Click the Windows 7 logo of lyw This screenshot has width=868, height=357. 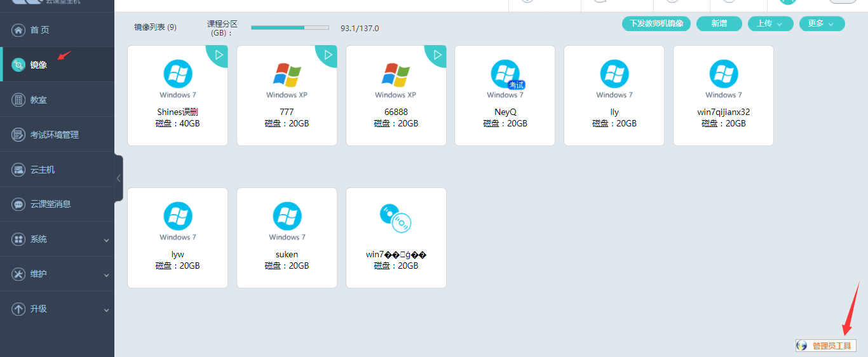click(x=178, y=217)
